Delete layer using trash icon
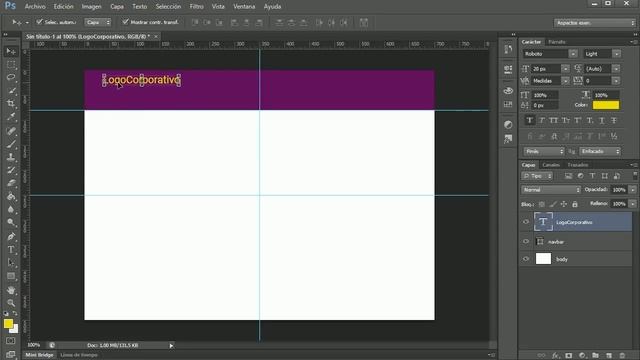640x360 pixels. click(622, 356)
